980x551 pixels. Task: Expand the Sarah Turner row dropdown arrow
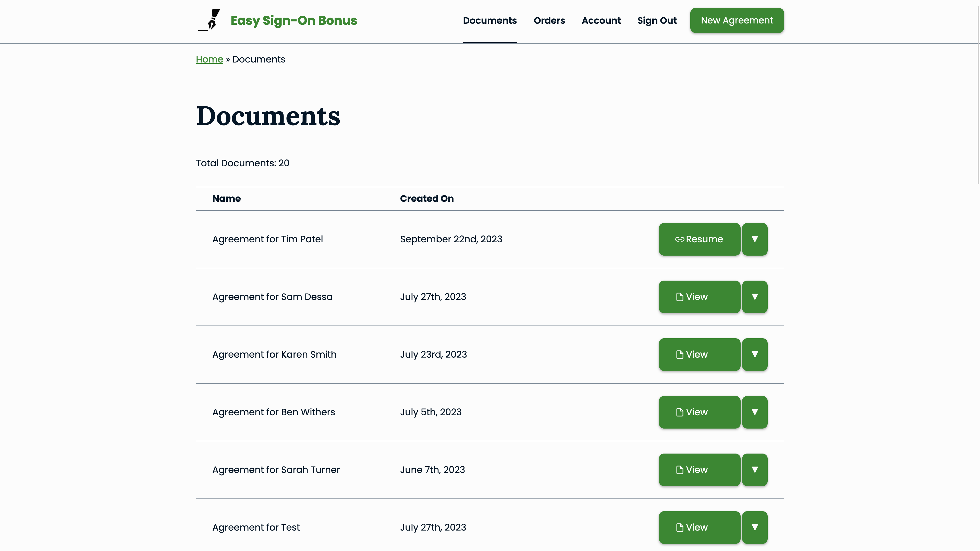point(754,470)
